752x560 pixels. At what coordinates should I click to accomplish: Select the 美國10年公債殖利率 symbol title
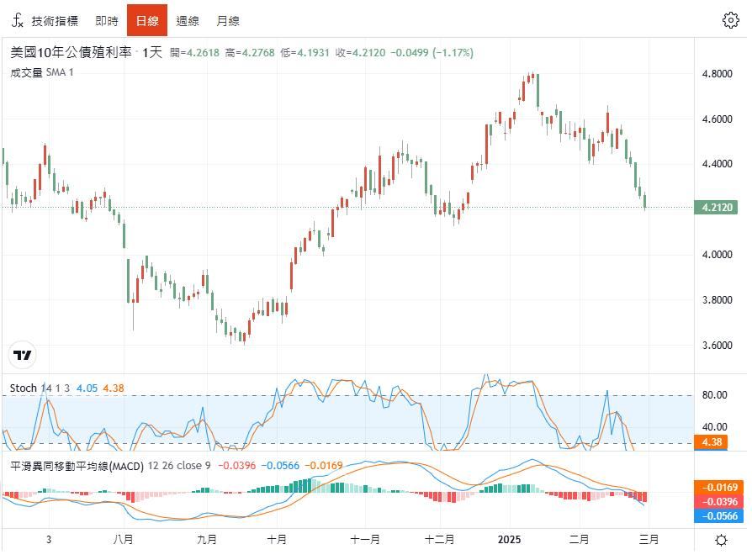[x=71, y=52]
